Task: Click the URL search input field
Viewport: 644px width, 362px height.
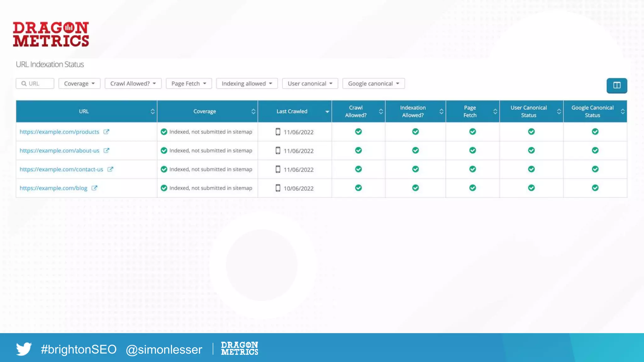Action: tap(35, 84)
